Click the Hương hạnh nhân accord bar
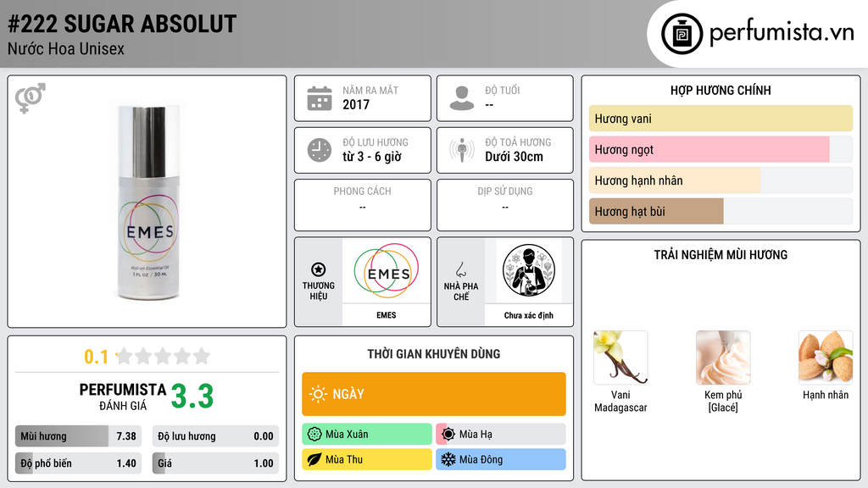Image resolution: width=868 pixels, height=488 pixels. pos(721,180)
